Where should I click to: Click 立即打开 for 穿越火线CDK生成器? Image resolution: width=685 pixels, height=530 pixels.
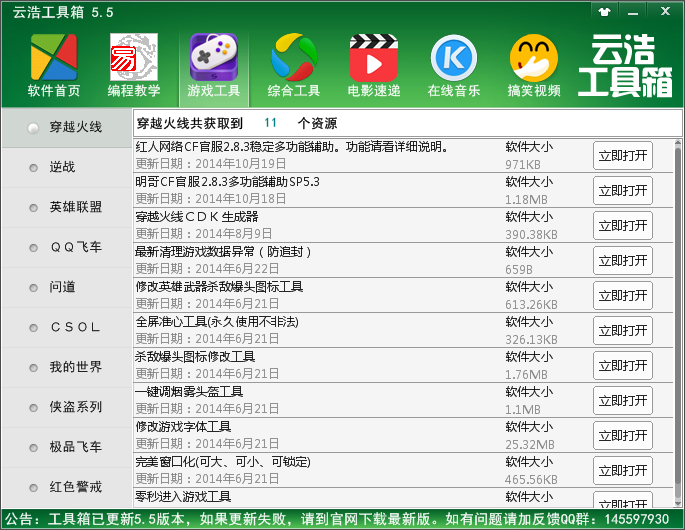pyautogui.click(x=623, y=225)
